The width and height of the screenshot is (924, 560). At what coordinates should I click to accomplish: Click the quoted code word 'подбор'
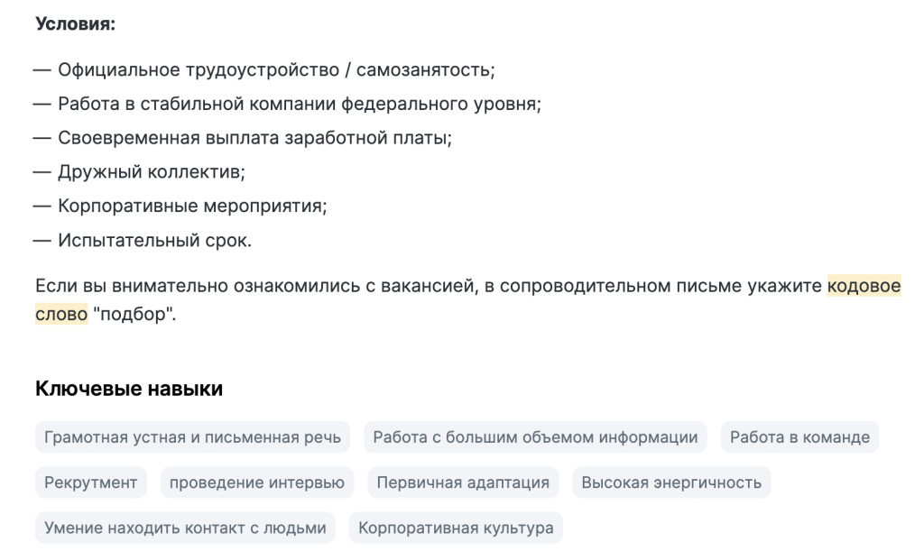point(134,315)
